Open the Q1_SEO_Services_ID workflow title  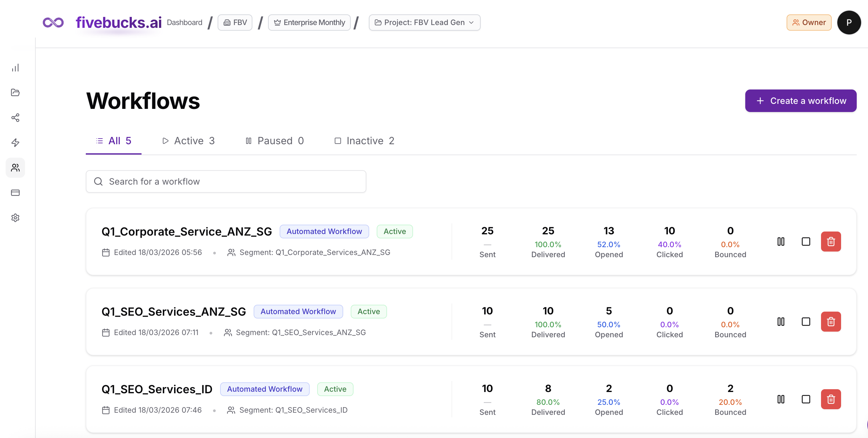coord(157,389)
